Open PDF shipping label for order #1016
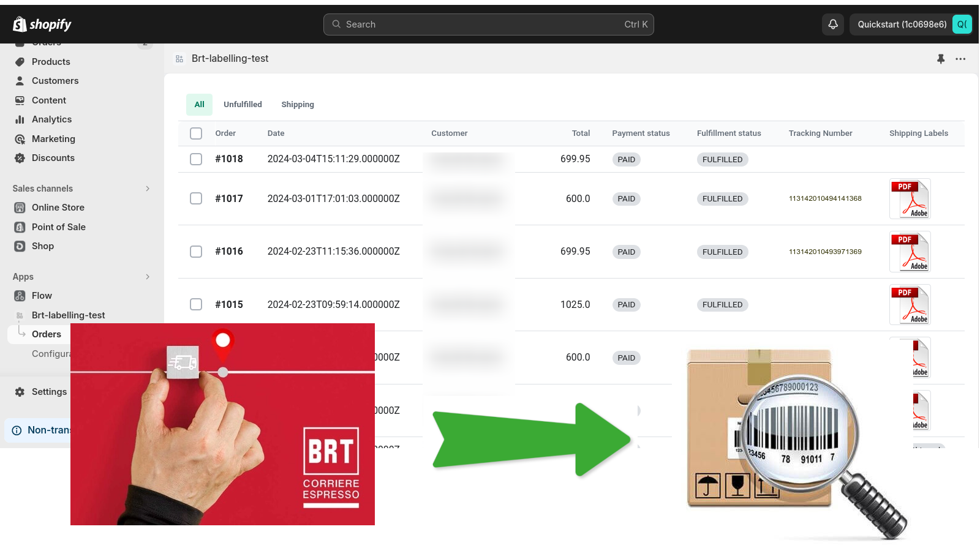 coord(910,252)
